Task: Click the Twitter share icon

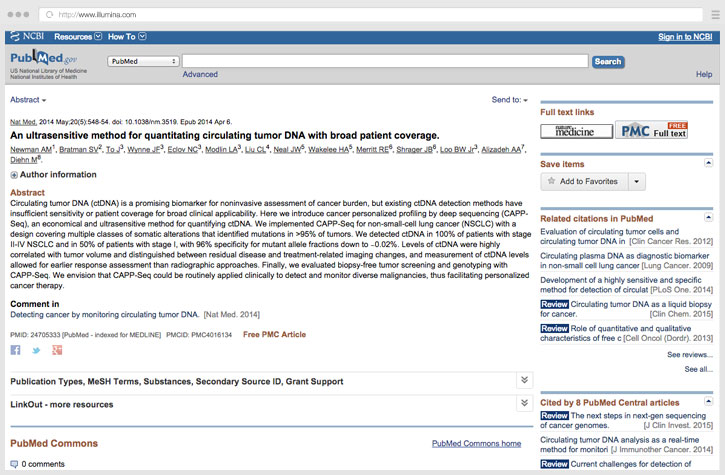Action: click(36, 350)
